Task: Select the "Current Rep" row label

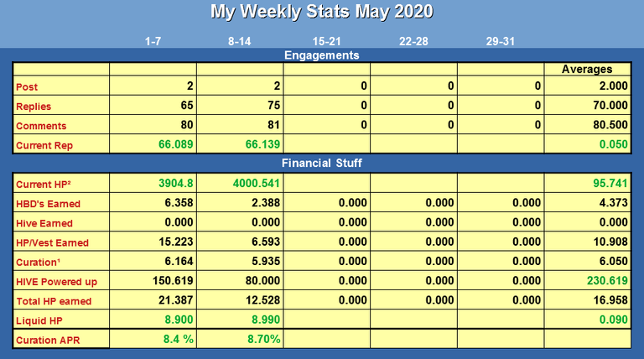Action: 44,145
